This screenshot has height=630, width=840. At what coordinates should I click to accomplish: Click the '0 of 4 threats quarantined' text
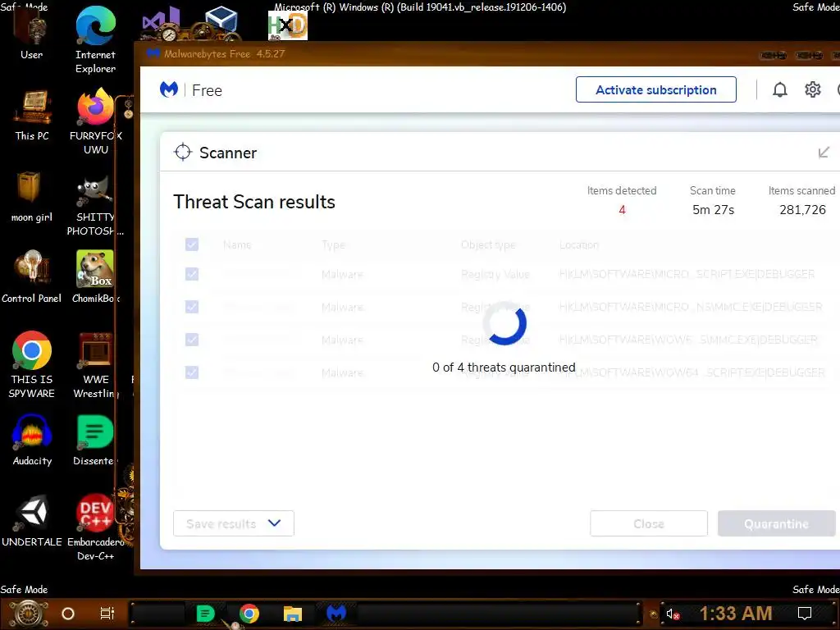504,367
